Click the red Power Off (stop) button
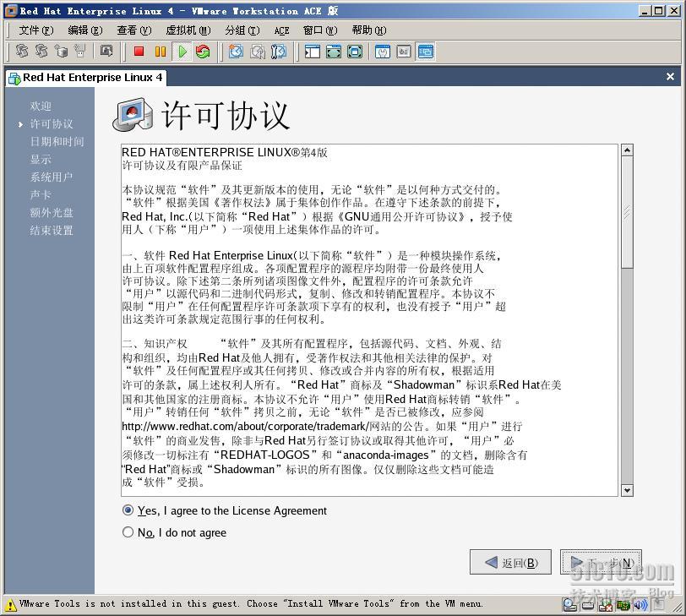 click(139, 52)
